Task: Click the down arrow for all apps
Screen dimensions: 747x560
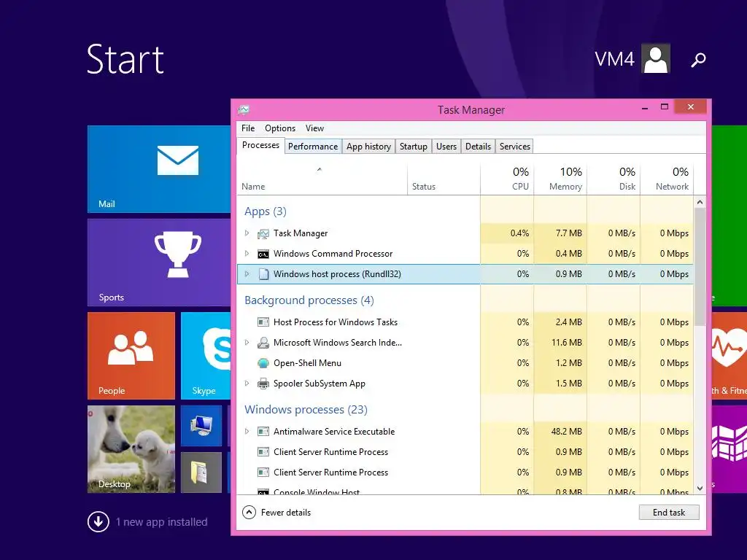Action: (98, 522)
